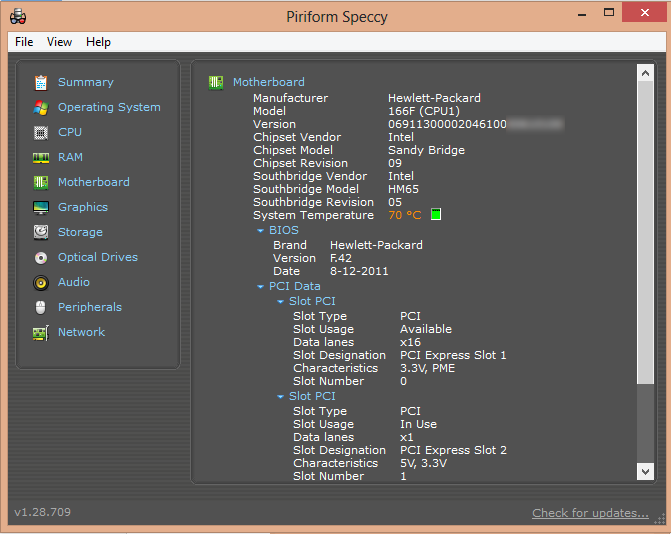Click the 70 °C system temperature value

point(404,215)
